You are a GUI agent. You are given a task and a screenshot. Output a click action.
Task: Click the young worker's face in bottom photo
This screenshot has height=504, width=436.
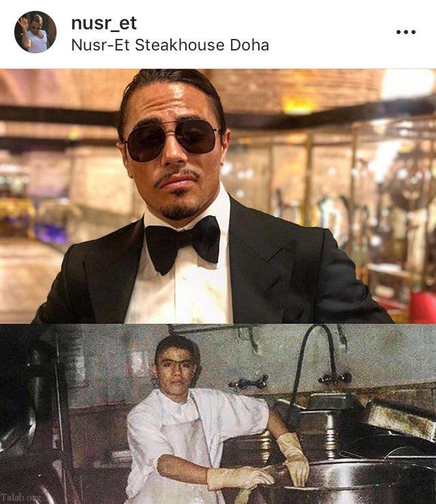[x=176, y=370]
